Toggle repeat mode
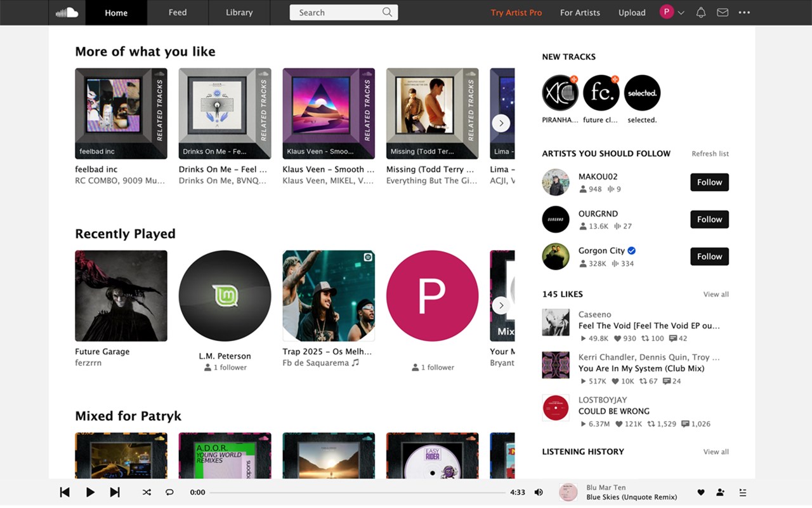The image size is (812, 508). point(169,492)
